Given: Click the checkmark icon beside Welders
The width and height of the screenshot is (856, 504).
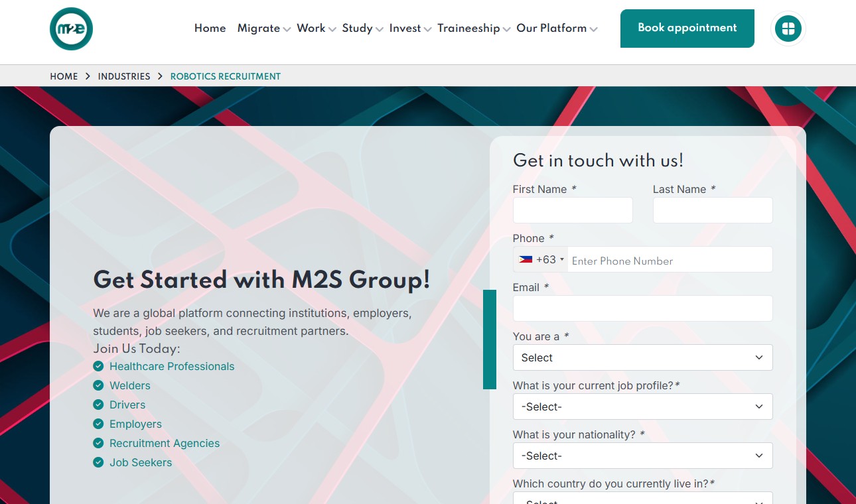Looking at the screenshot, I should pos(98,385).
